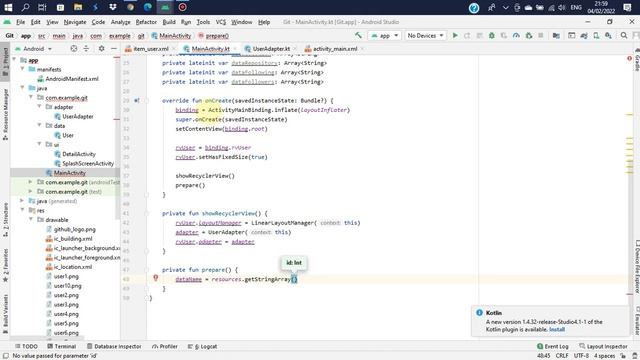Open Project panel settings gear
This screenshot has height=360, width=640.
[x=101, y=49]
